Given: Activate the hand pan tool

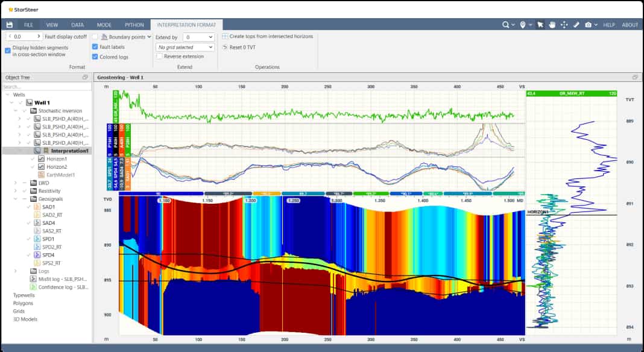Looking at the screenshot, I should (552, 25).
